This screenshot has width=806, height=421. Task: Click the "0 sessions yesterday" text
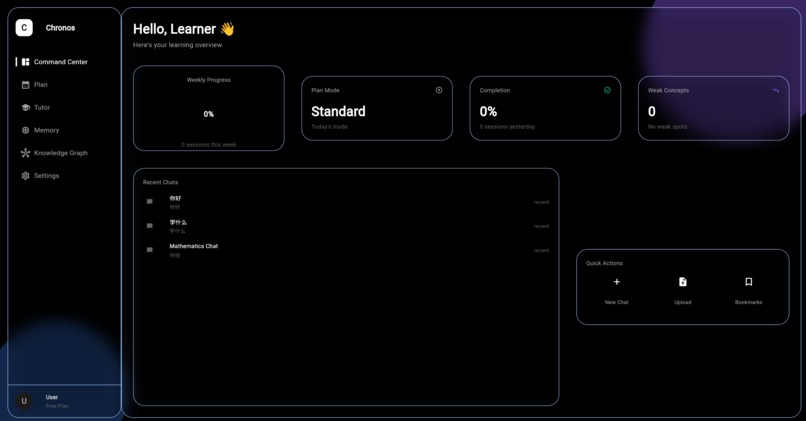click(x=507, y=127)
